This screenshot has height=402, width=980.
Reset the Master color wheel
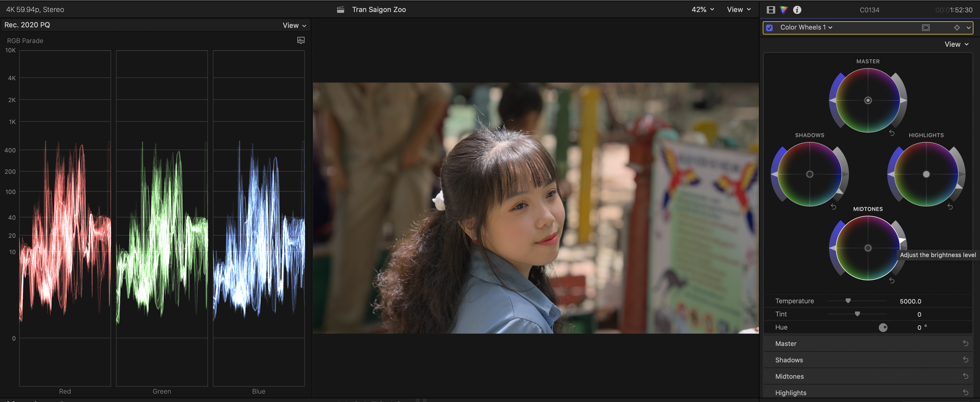[892, 133]
